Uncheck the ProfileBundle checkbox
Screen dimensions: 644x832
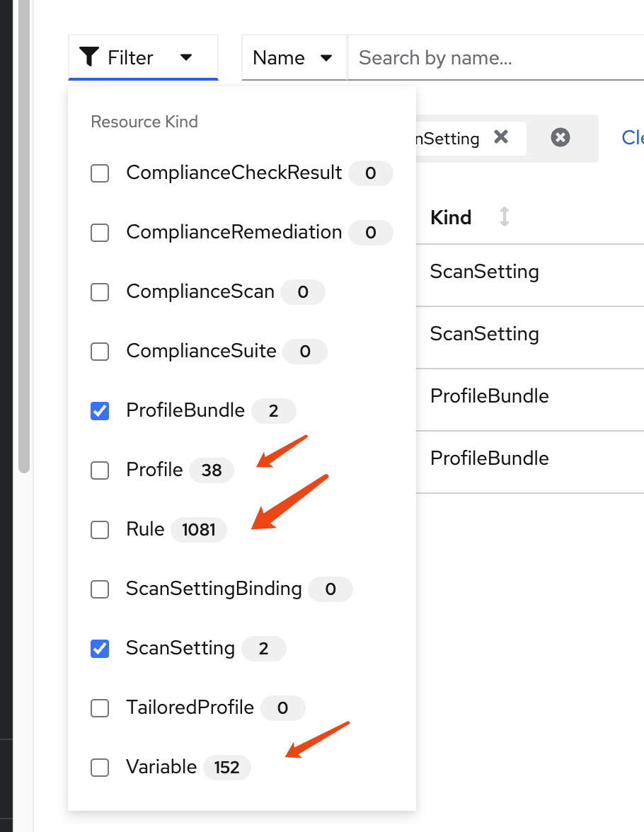[100, 411]
